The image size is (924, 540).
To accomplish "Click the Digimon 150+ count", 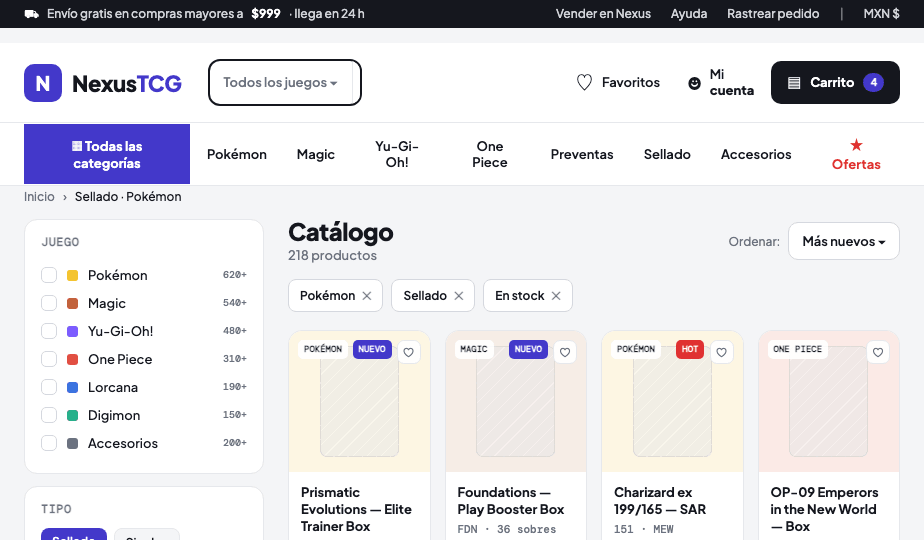I will pos(235,415).
